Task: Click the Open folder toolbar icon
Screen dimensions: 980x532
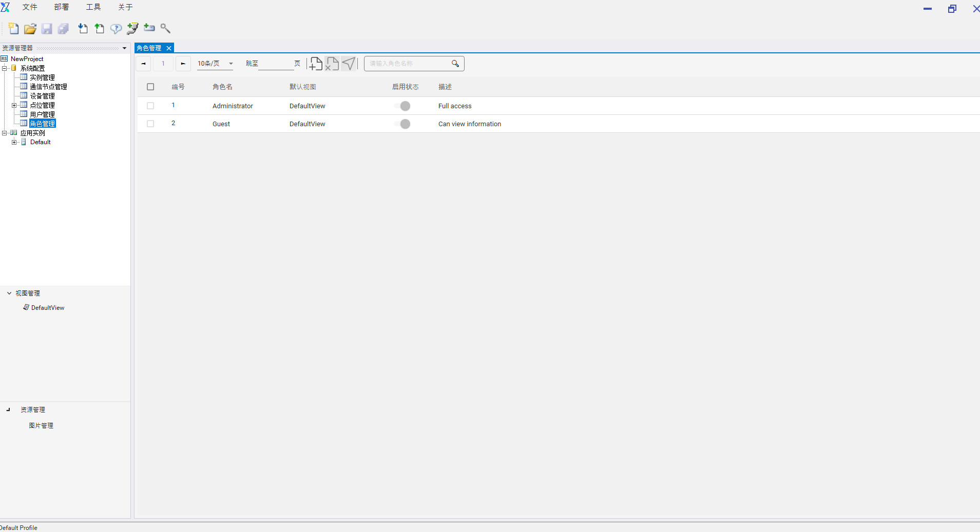Action: 30,29
